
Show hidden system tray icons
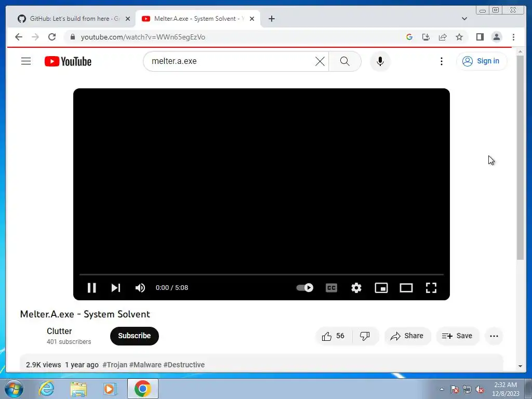point(442,390)
